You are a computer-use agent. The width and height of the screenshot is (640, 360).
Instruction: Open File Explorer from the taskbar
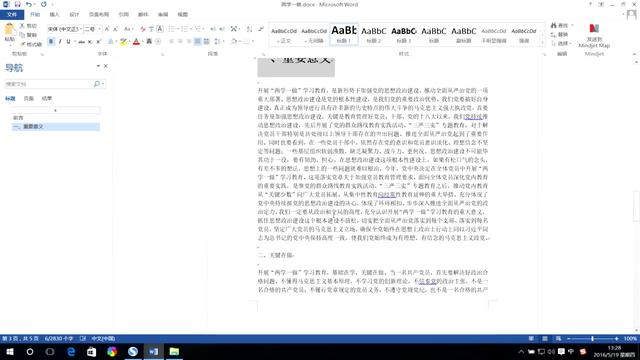(x=174, y=351)
